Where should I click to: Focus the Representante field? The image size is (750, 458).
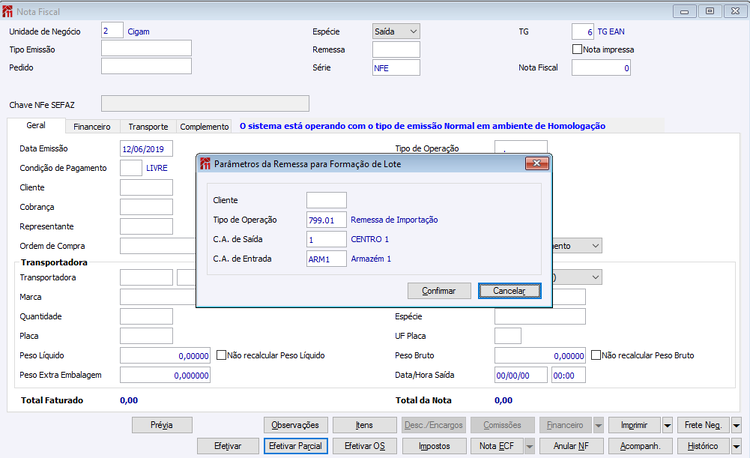[x=146, y=227]
